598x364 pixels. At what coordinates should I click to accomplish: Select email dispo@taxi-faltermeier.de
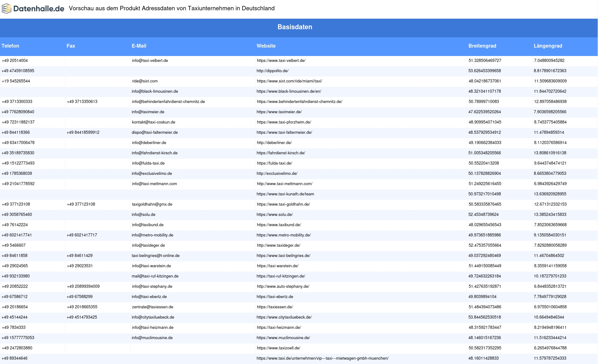coord(155,133)
